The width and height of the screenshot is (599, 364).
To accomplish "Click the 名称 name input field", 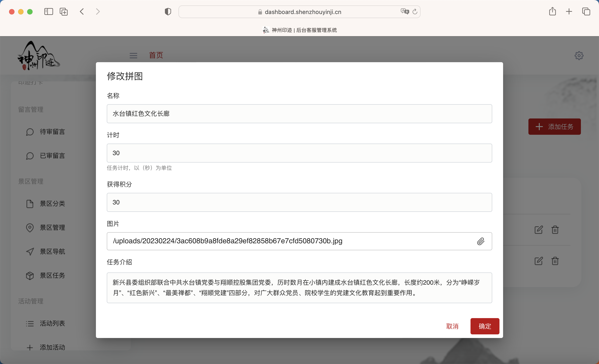I will [299, 114].
